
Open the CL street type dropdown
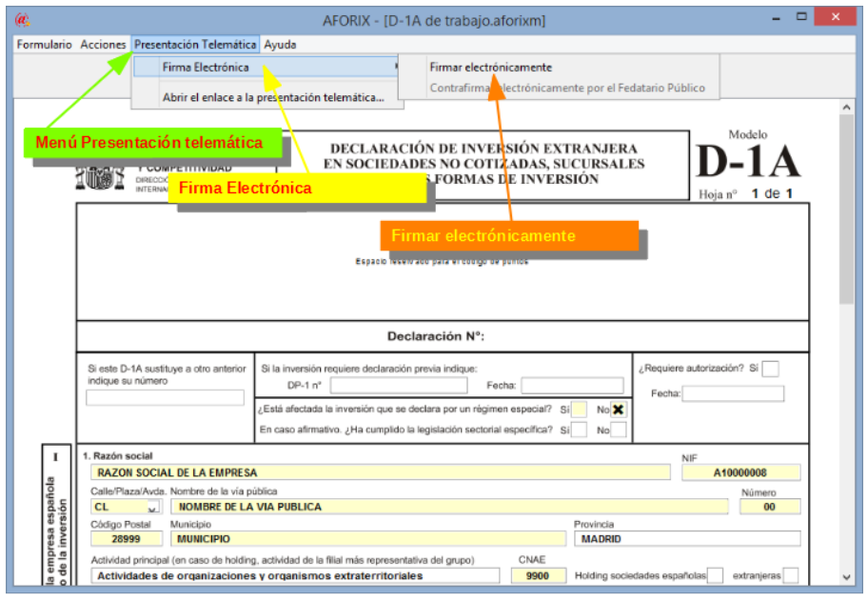point(153,508)
